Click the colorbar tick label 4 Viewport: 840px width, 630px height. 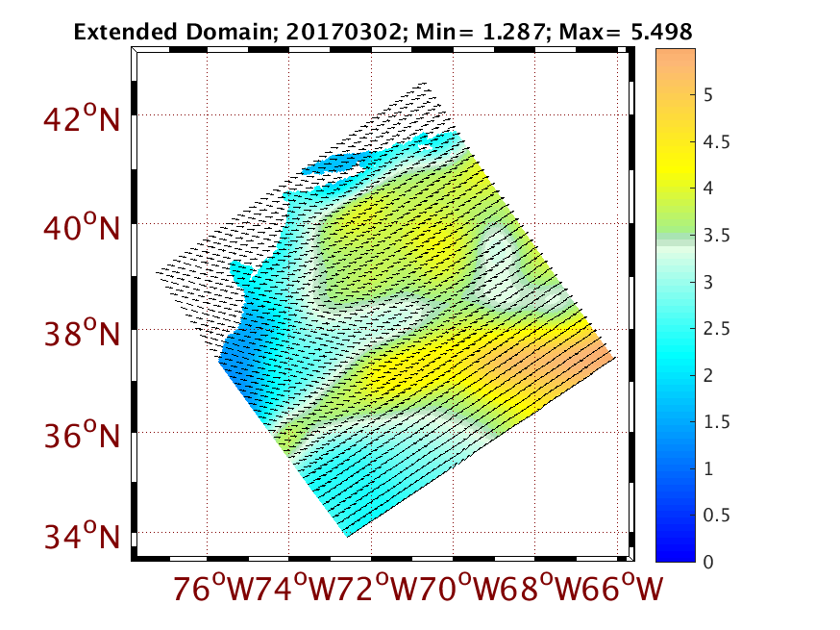point(708,189)
